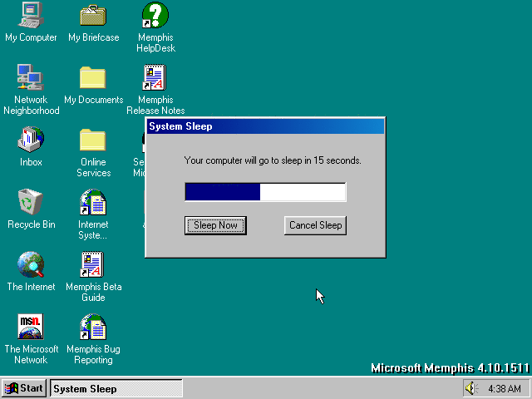Viewport: 532px width, 399px height.
Task: Click the System Sleep dialog title bar
Action: (265, 126)
